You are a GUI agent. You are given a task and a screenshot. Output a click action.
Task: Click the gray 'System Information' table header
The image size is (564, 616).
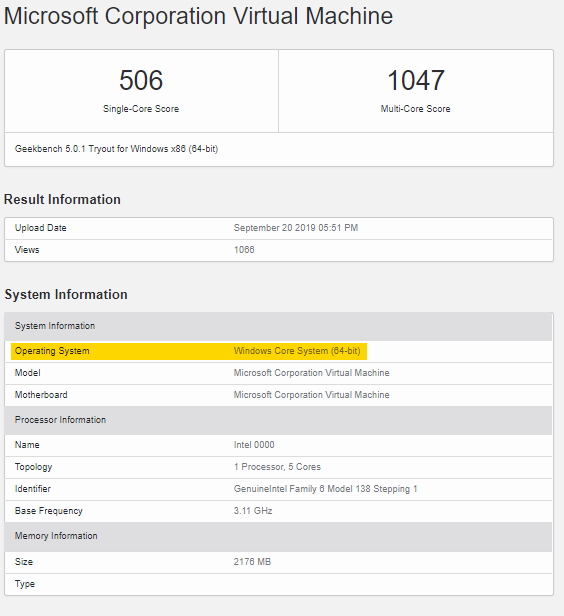pos(278,326)
